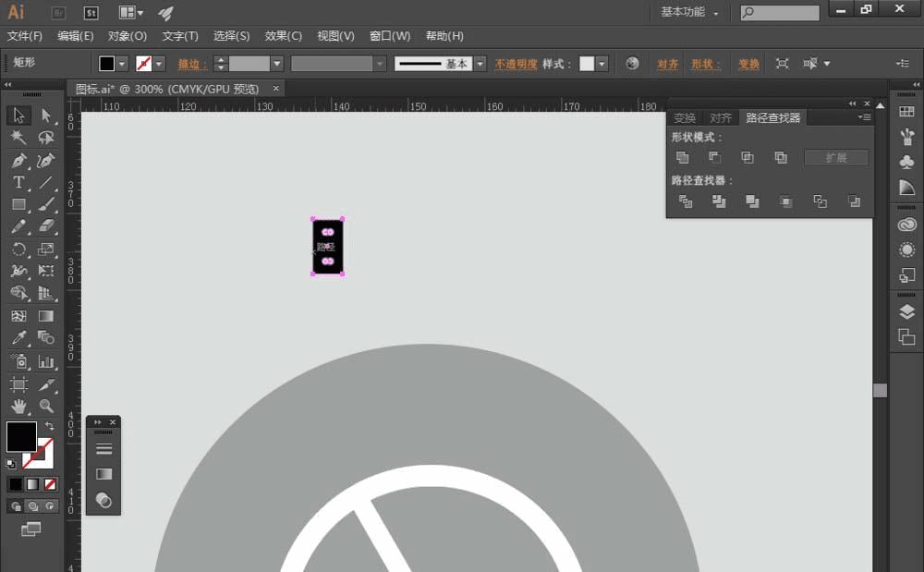This screenshot has height=572, width=924.
Task: Select the Hand tool
Action: [18, 406]
